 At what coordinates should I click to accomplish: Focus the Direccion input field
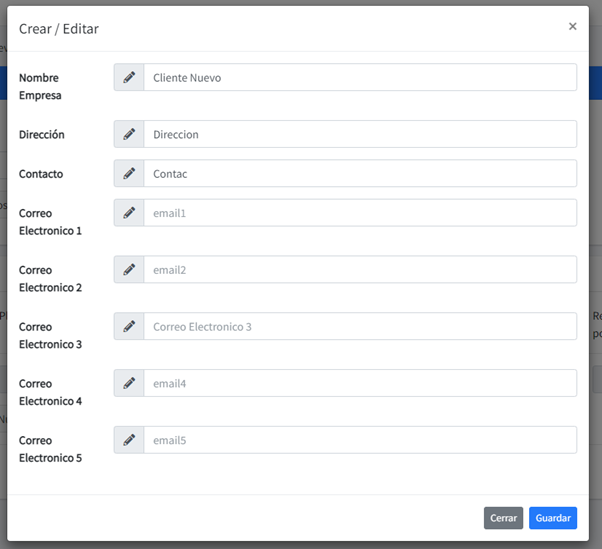(360, 134)
